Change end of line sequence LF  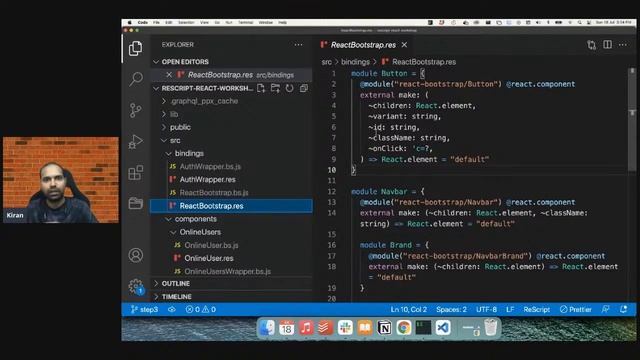click(510, 309)
